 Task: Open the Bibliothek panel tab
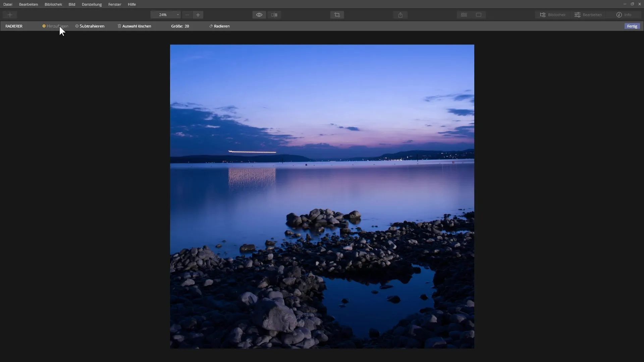553,15
